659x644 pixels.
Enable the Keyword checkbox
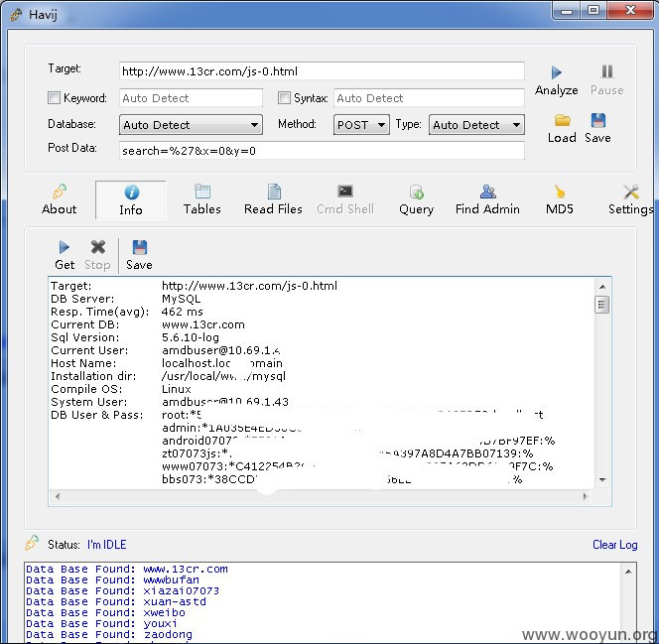(54, 98)
